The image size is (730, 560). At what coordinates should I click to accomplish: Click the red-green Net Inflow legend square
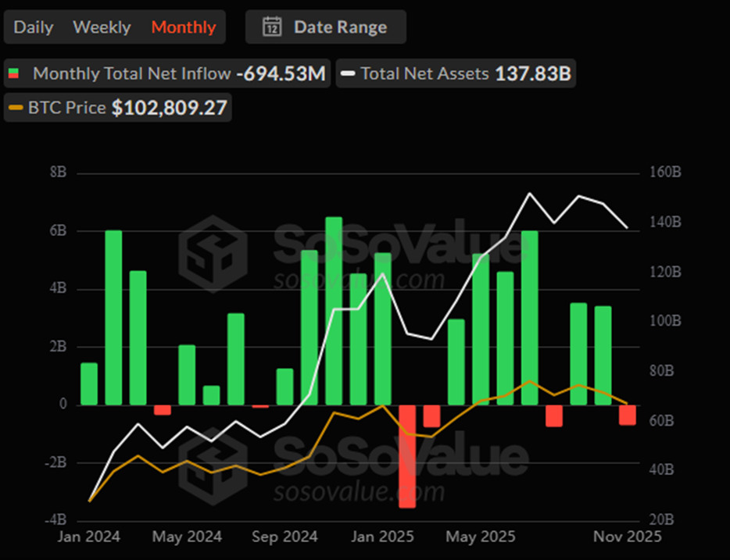[13, 74]
